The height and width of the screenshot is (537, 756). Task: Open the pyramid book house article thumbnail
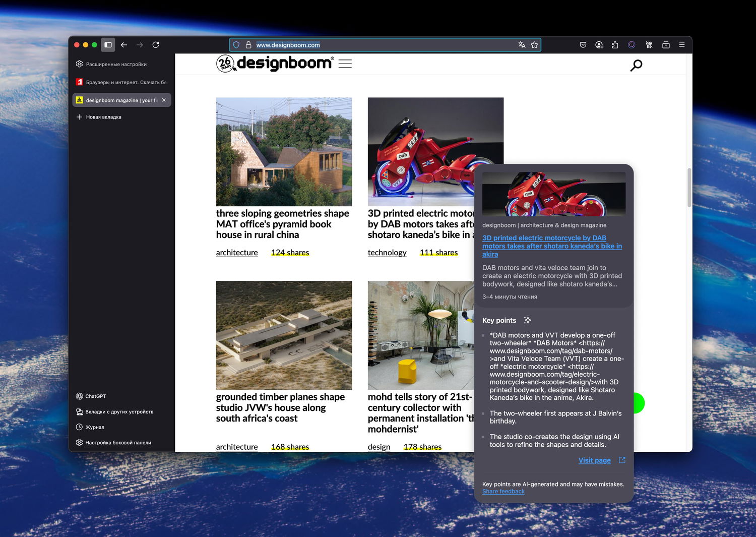point(284,152)
